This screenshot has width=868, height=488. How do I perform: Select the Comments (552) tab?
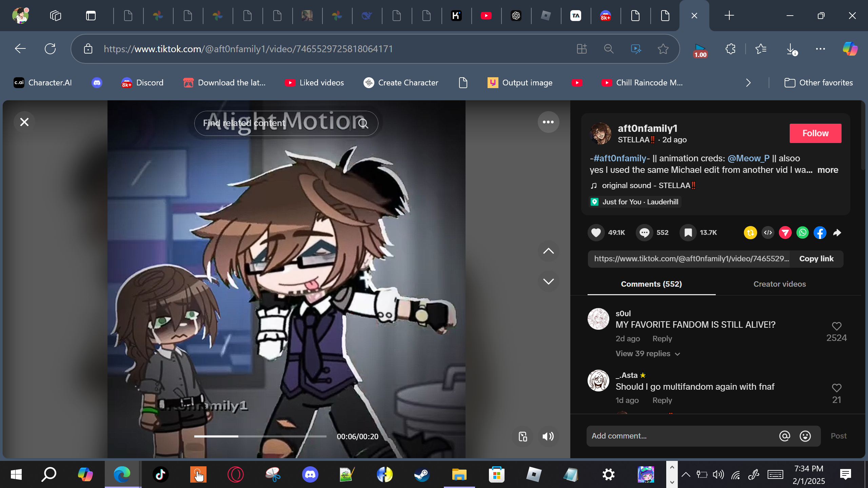coord(651,284)
